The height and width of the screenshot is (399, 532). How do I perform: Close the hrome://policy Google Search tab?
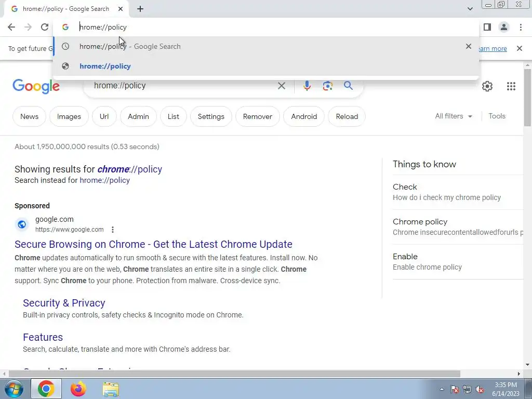pos(121,9)
